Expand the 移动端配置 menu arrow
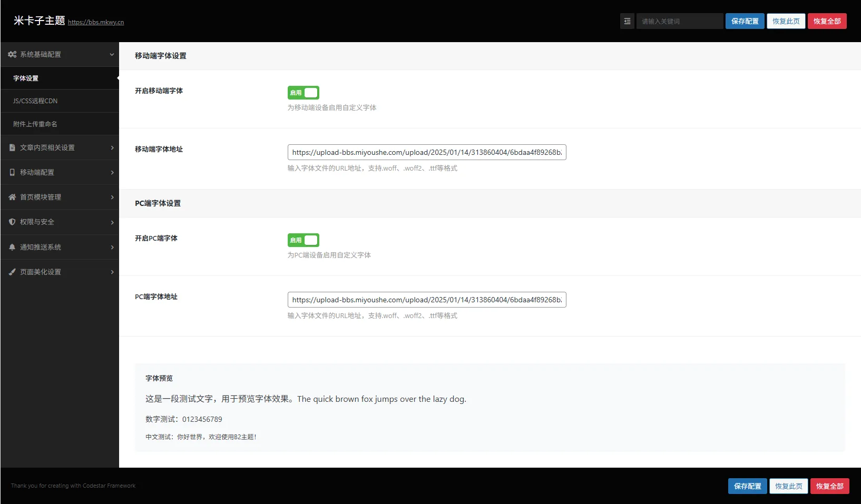 pyautogui.click(x=112, y=172)
